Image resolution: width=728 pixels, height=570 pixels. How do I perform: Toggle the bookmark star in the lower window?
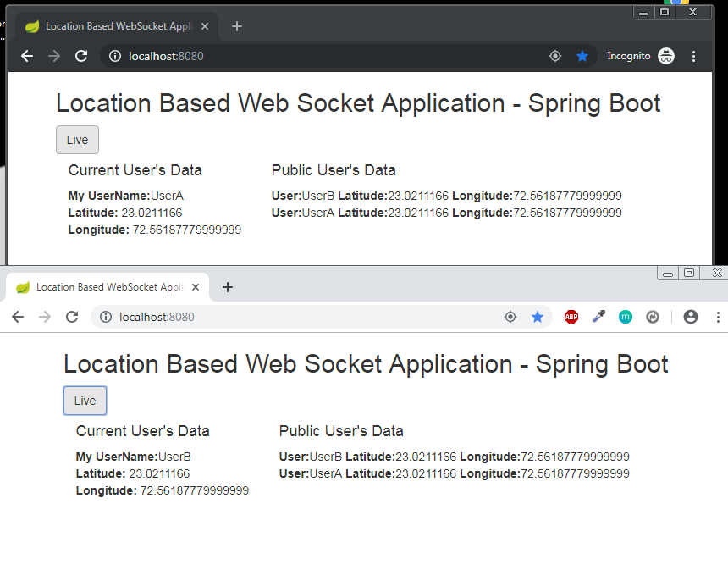538,317
